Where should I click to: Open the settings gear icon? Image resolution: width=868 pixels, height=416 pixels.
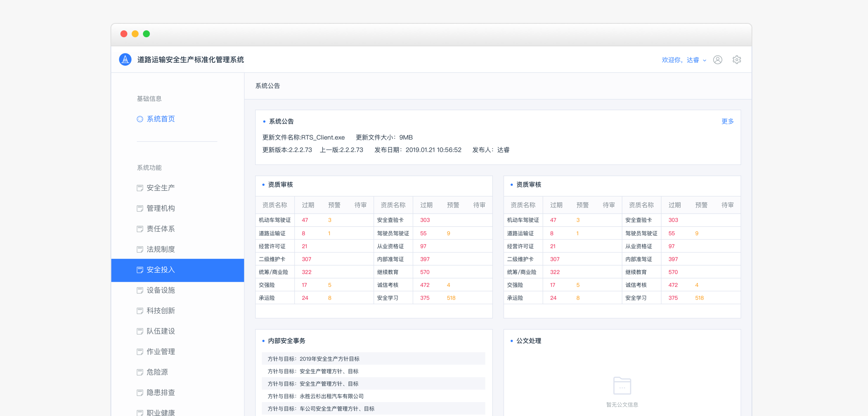click(x=737, y=59)
